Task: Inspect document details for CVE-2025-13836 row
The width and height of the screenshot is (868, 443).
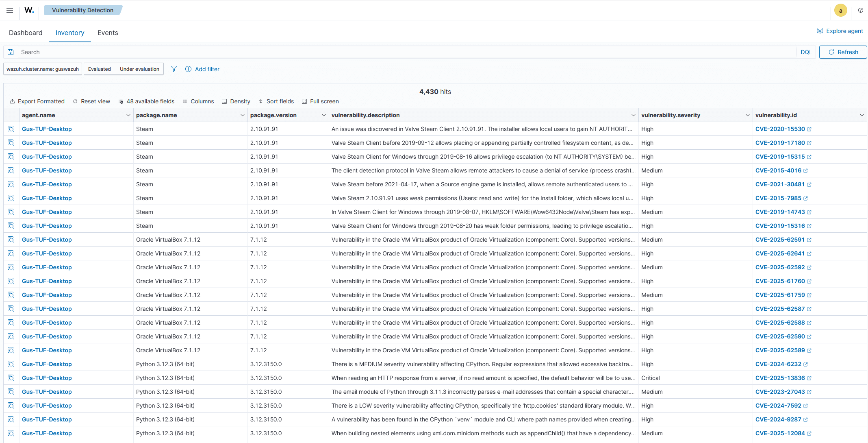Action: point(11,378)
